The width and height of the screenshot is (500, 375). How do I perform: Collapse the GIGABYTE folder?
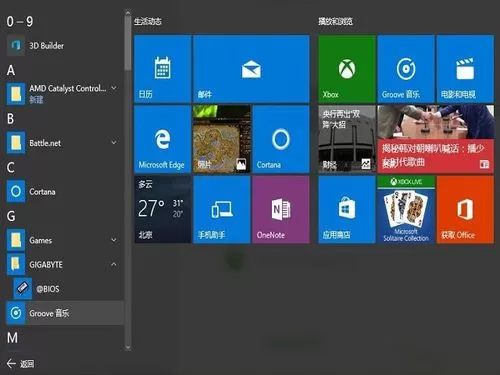pyautogui.click(x=114, y=264)
